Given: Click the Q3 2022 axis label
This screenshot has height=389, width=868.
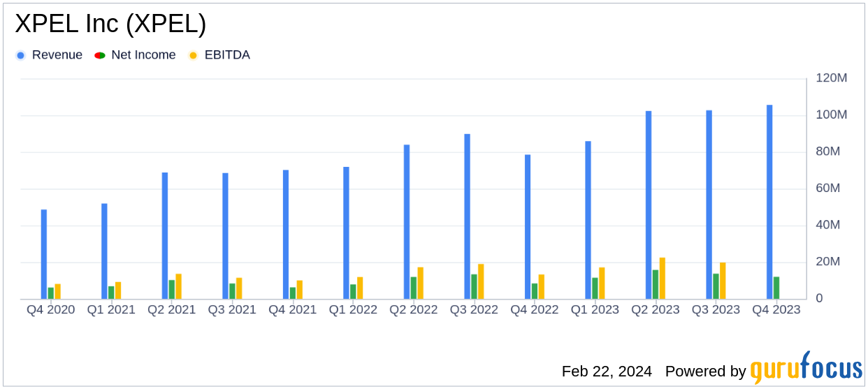Looking at the screenshot, I should point(474,310).
